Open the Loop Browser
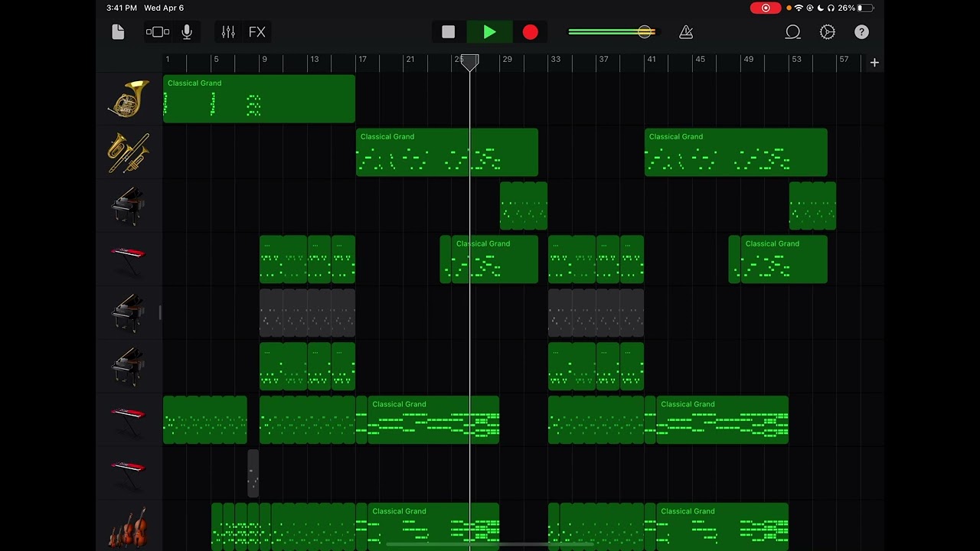This screenshot has width=980, height=551. pyautogui.click(x=793, y=32)
